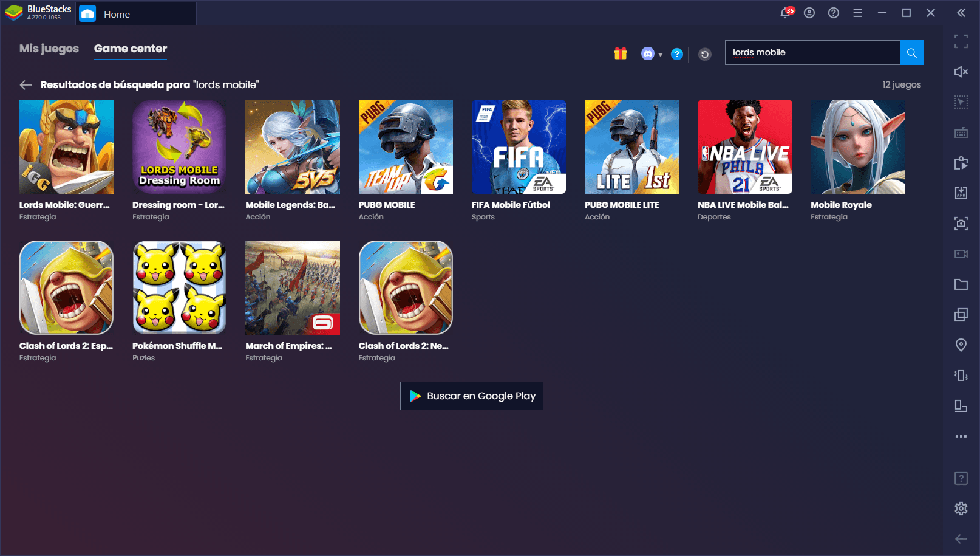Screen dimensions: 980x556
Task: Click the gift box icon
Action: [x=620, y=53]
